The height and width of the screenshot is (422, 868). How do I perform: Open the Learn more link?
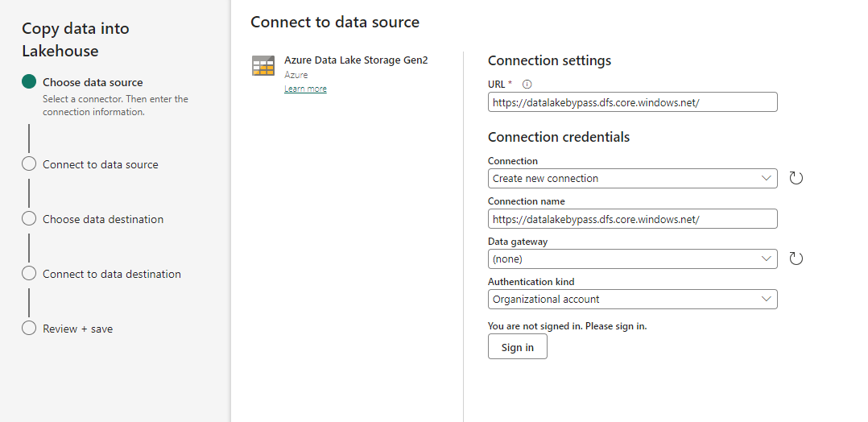coord(305,89)
